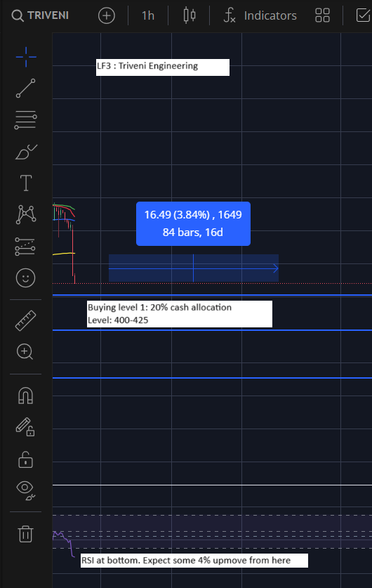Click the blue price range measurement label
This screenshot has width=372, height=588.
[x=193, y=223]
